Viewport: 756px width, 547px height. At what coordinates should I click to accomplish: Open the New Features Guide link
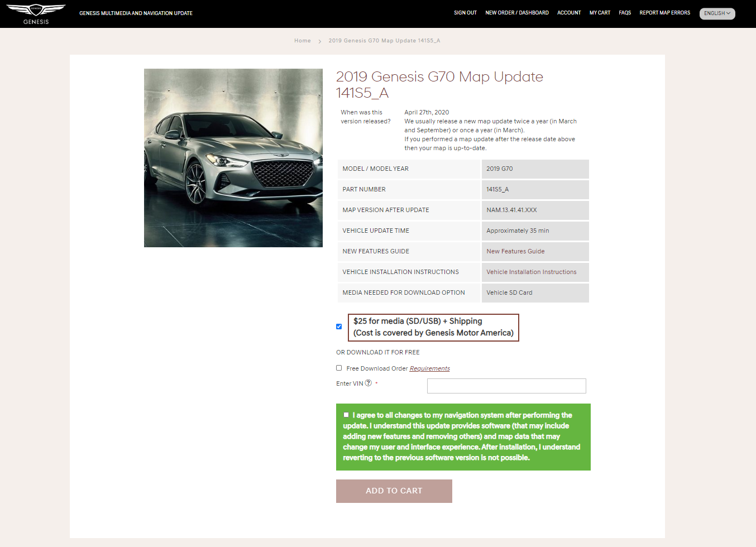click(515, 251)
